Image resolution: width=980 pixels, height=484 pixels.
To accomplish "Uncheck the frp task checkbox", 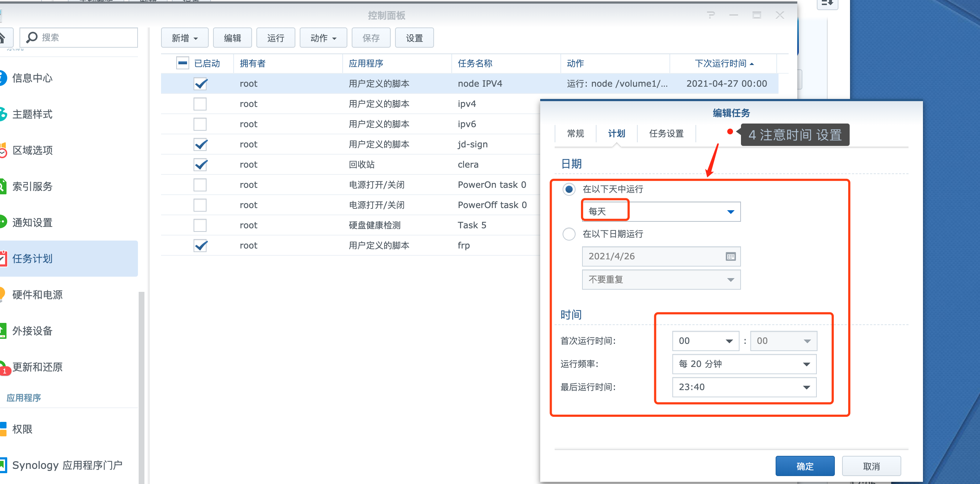I will coord(200,245).
